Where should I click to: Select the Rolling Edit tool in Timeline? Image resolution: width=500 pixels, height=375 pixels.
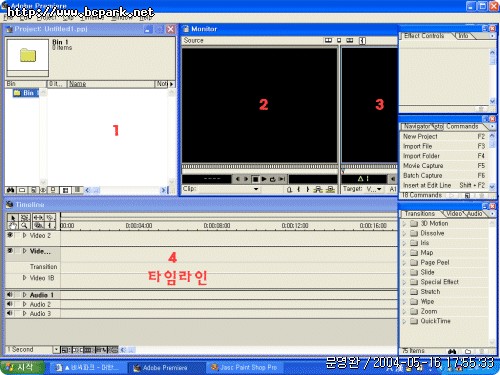click(x=38, y=218)
